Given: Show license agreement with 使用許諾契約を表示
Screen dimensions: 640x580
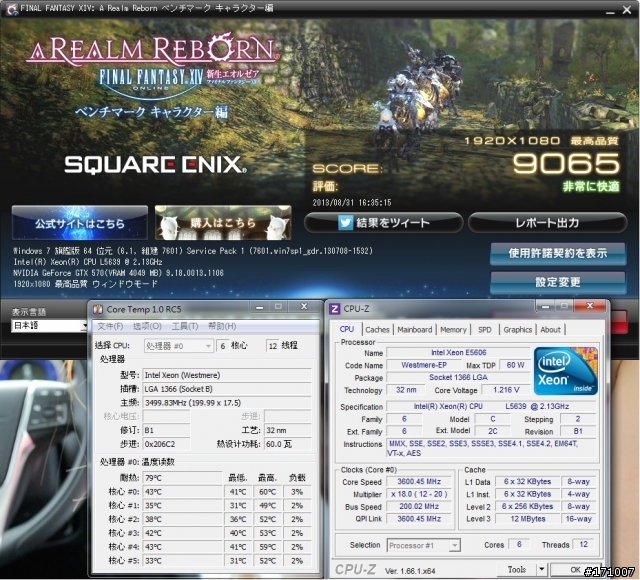Looking at the screenshot, I should 558,253.
